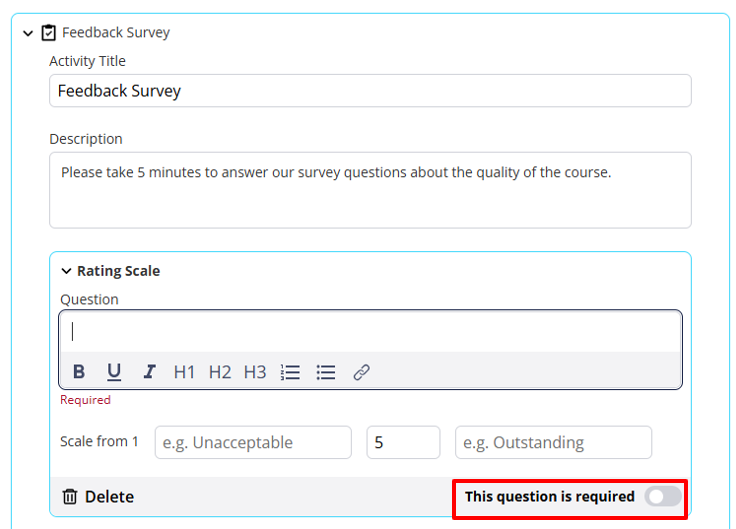
Task: Toggle italic formatting in question editor
Action: (149, 372)
